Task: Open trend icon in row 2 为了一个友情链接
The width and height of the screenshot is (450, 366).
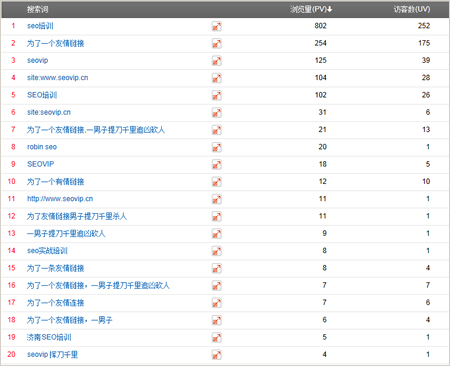Action: (x=217, y=43)
